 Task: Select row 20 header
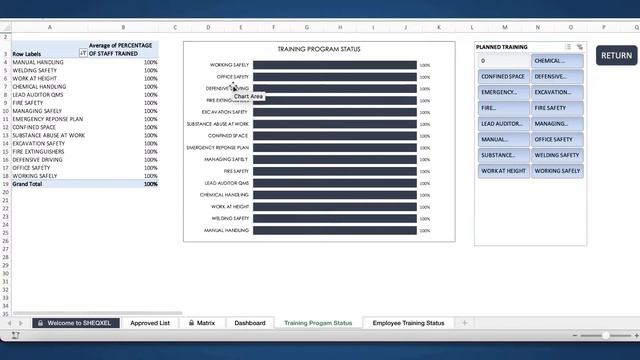click(5, 192)
